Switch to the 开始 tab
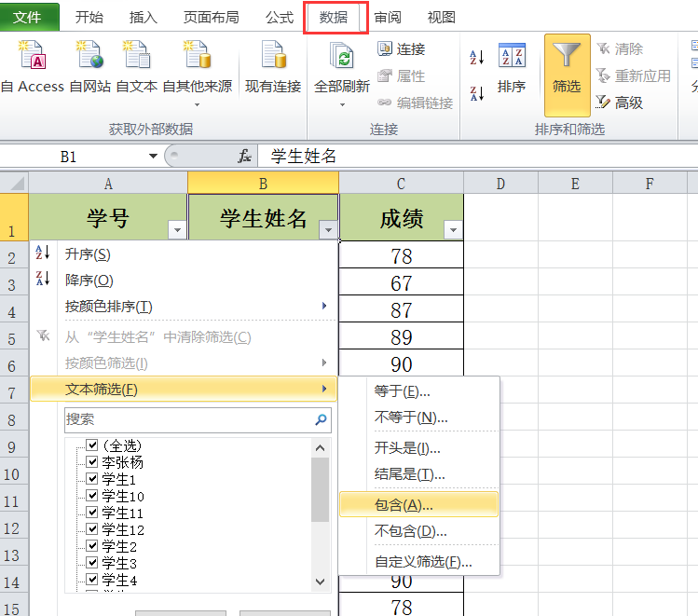The width and height of the screenshot is (698, 616). pos(89,18)
